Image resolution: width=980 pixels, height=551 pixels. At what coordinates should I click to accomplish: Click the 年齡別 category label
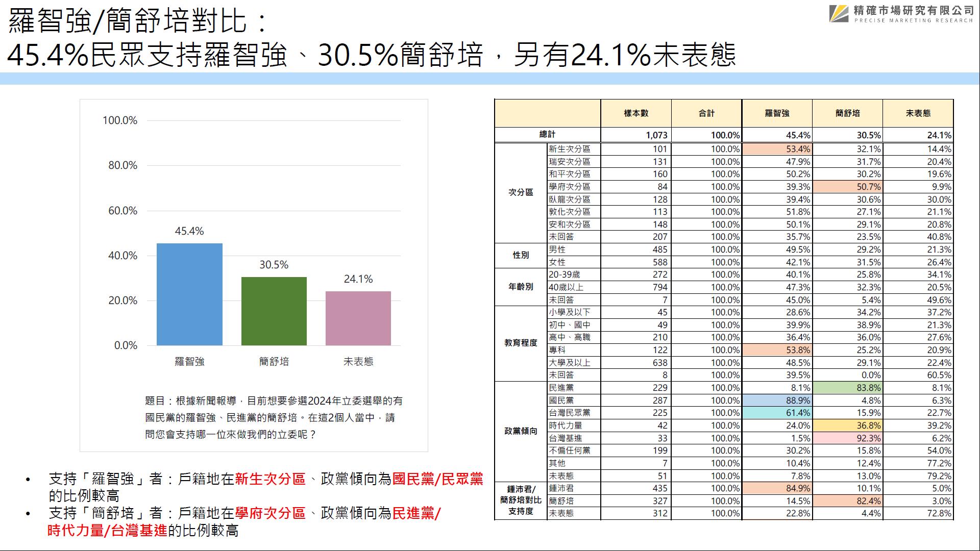tap(521, 287)
